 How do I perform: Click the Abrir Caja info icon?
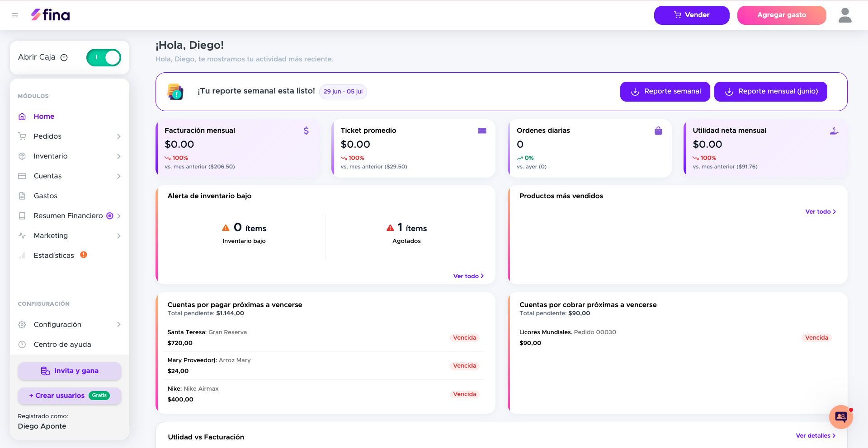[x=64, y=57]
